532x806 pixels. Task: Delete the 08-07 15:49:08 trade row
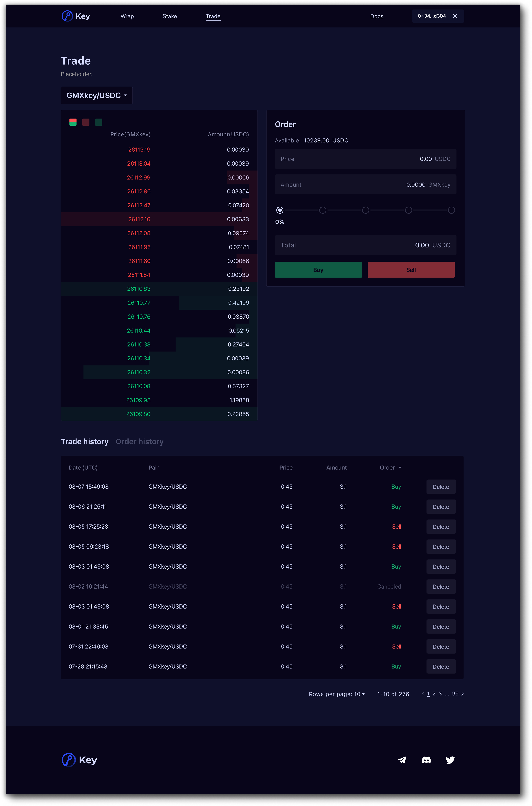tap(441, 487)
